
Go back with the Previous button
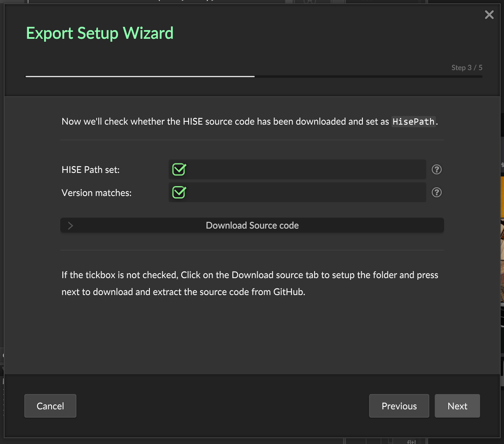tap(399, 406)
